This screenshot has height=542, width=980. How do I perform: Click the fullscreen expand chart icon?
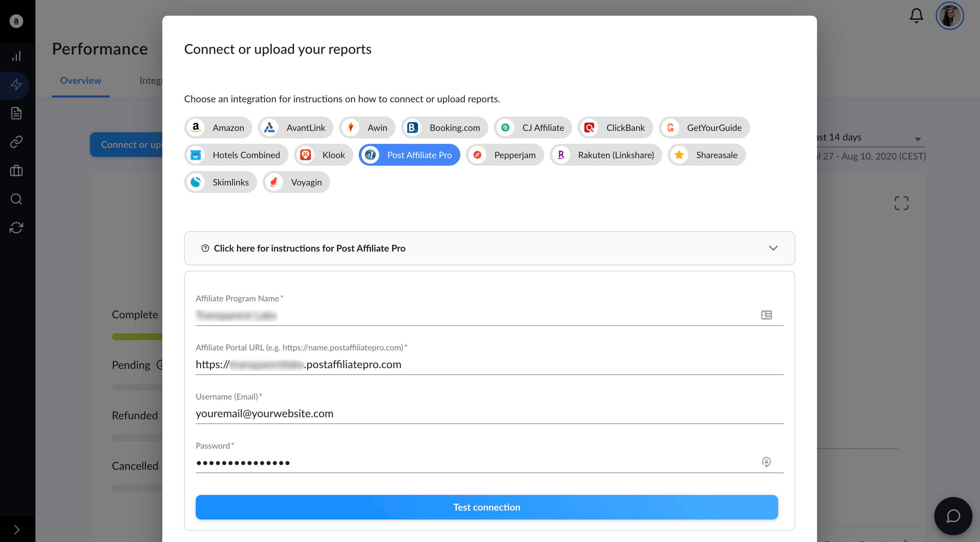pos(901,203)
